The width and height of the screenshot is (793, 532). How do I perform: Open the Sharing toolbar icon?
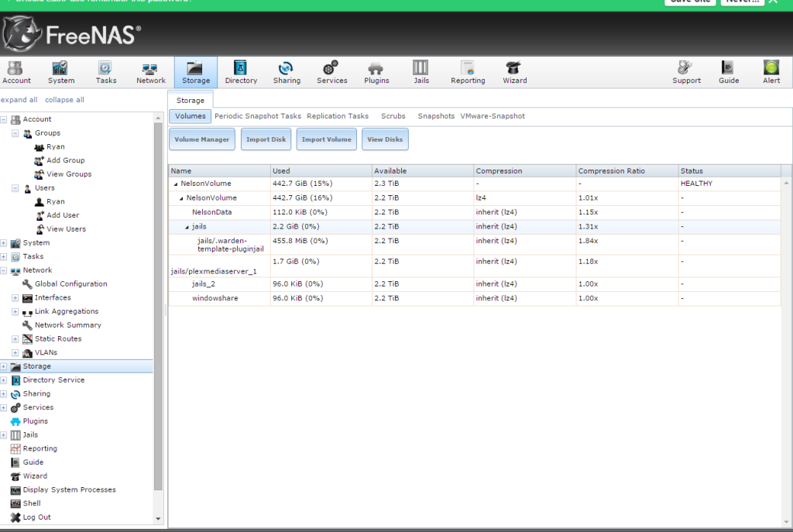pyautogui.click(x=287, y=72)
